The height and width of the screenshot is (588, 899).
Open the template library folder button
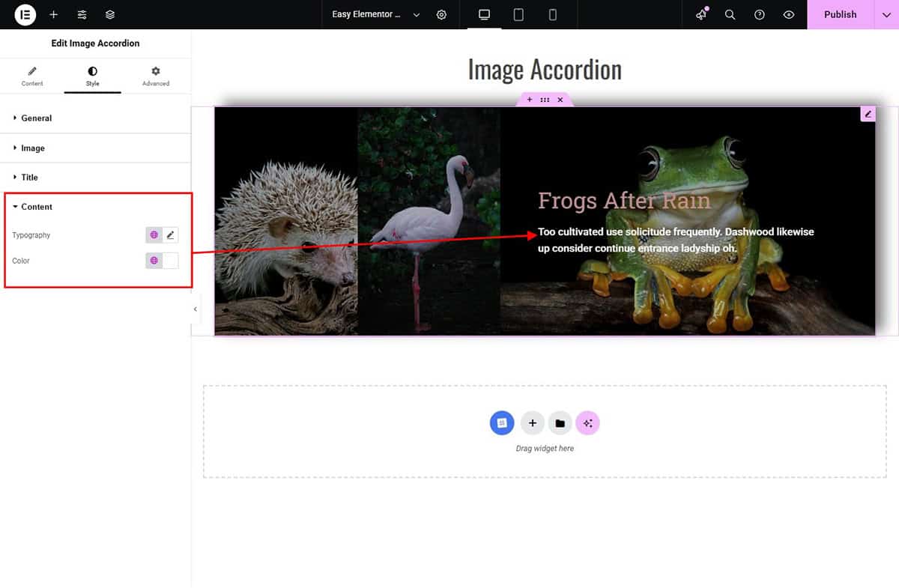pyautogui.click(x=560, y=423)
